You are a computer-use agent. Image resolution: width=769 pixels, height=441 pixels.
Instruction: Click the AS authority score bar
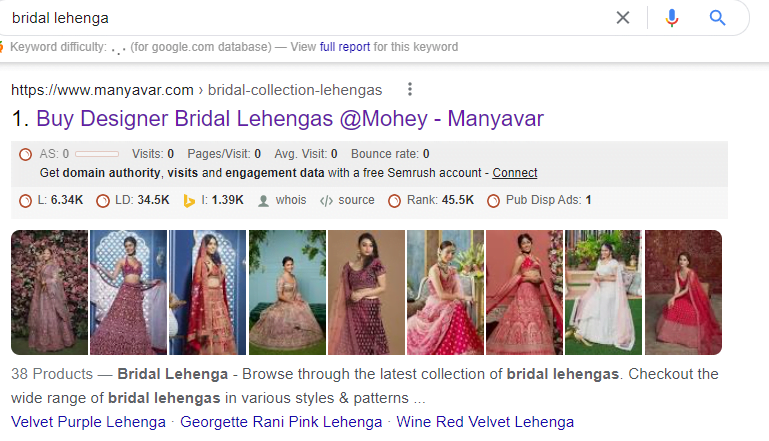[97, 154]
